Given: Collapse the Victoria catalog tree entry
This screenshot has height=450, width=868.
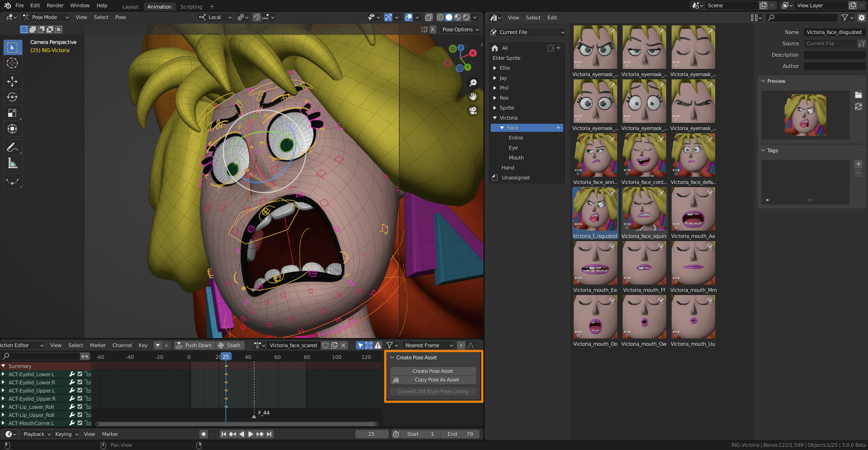Looking at the screenshot, I should click(x=495, y=117).
